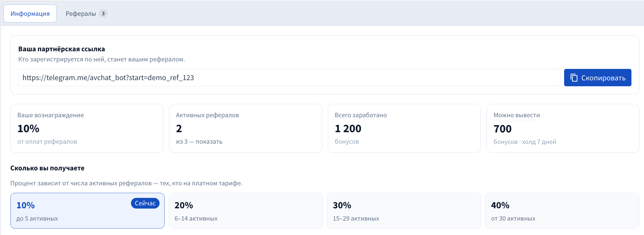Click the Сейчас badge
The height and width of the screenshot is (235, 644).
pos(145,203)
